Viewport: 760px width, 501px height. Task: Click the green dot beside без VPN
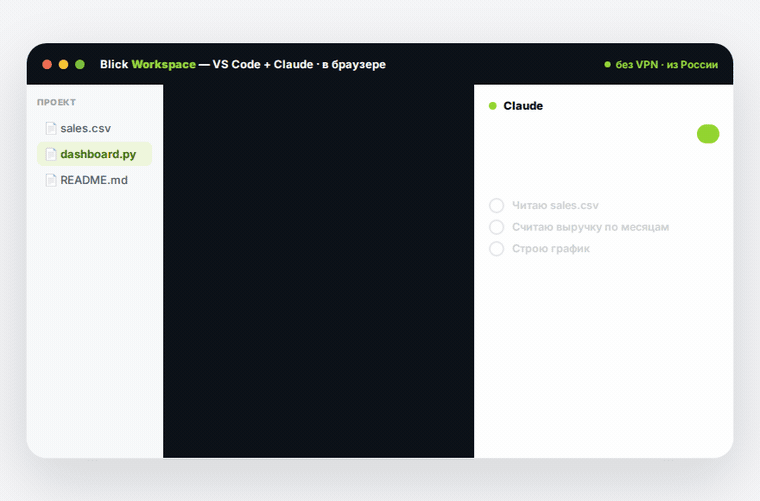[607, 64]
